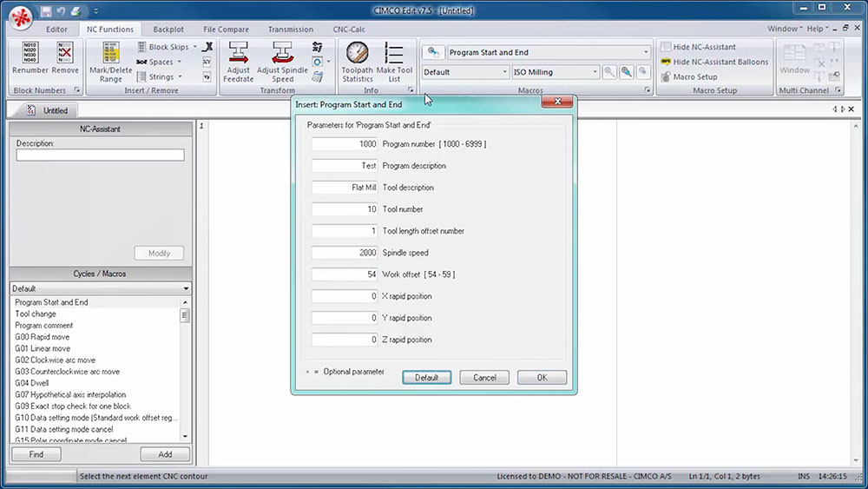Open the CIMCO application menu button
The image size is (868, 489).
[21, 17]
